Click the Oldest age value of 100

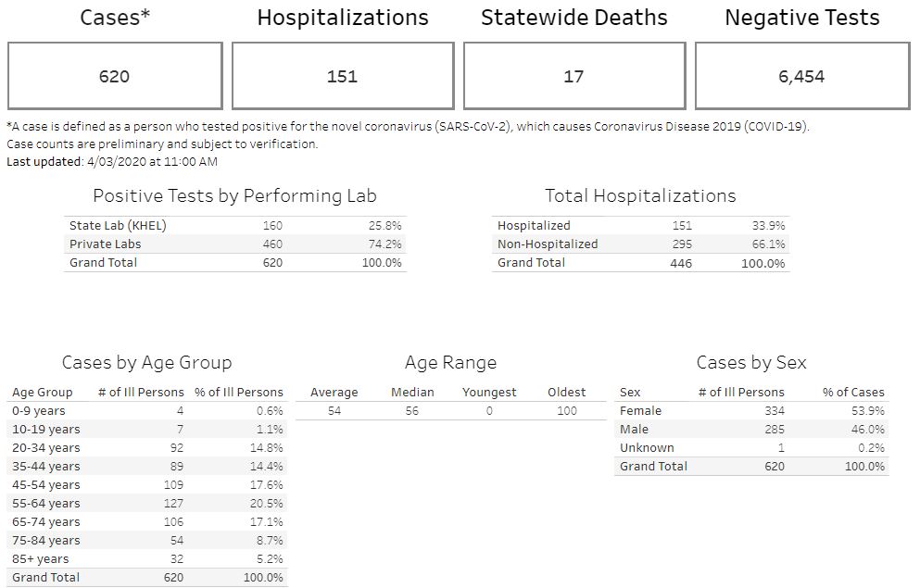click(566, 410)
